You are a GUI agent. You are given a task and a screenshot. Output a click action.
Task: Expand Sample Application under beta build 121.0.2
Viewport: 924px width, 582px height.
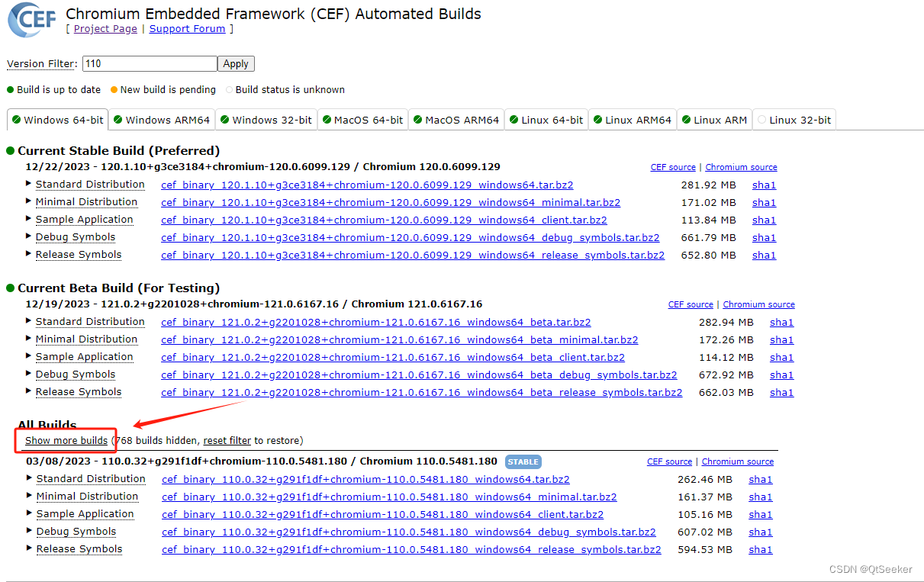84,357
